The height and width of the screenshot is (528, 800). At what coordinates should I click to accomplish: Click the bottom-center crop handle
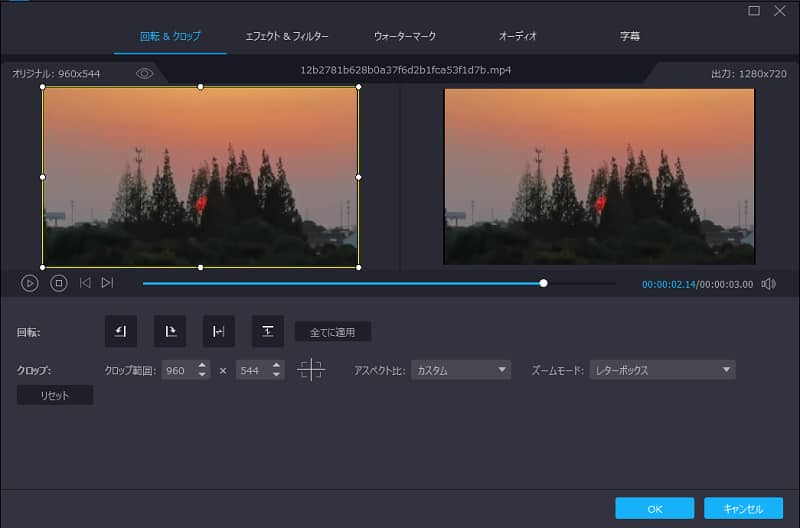(201, 267)
